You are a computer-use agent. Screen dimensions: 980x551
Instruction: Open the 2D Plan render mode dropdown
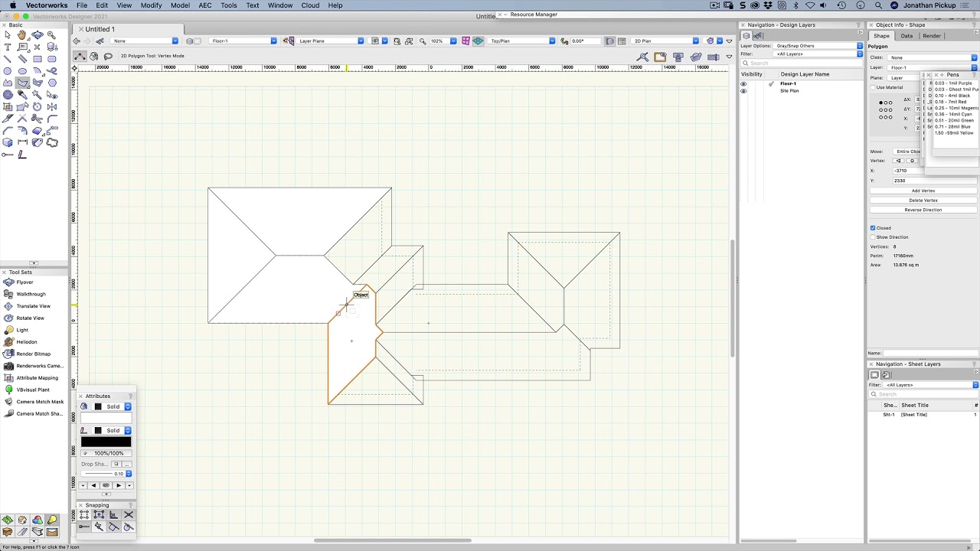pos(665,41)
